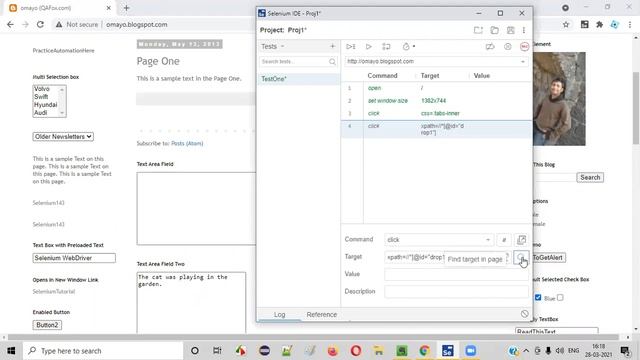
Task: Open the Posts (Atom) link
Action: (x=187, y=143)
